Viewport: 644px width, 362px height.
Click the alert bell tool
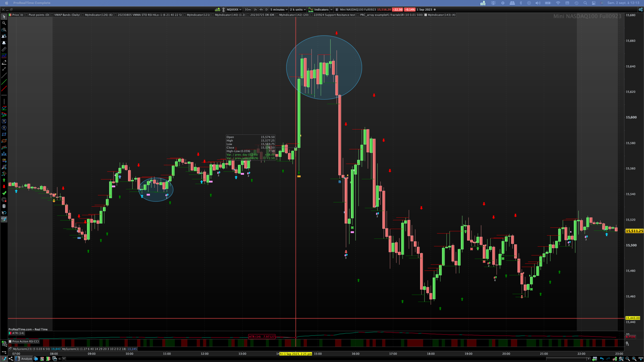[4, 43]
